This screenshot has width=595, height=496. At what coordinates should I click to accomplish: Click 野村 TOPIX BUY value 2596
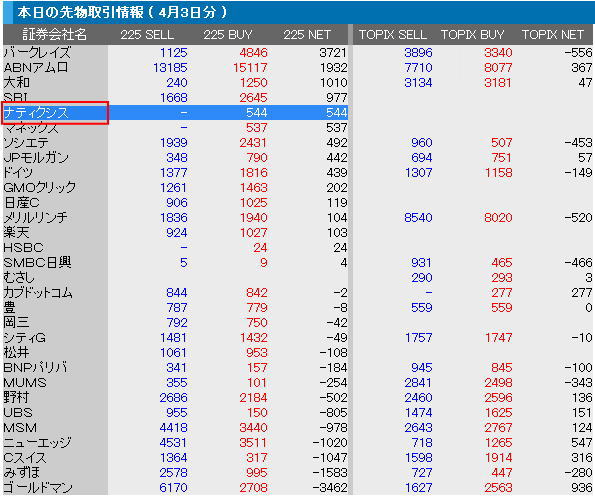498,398
